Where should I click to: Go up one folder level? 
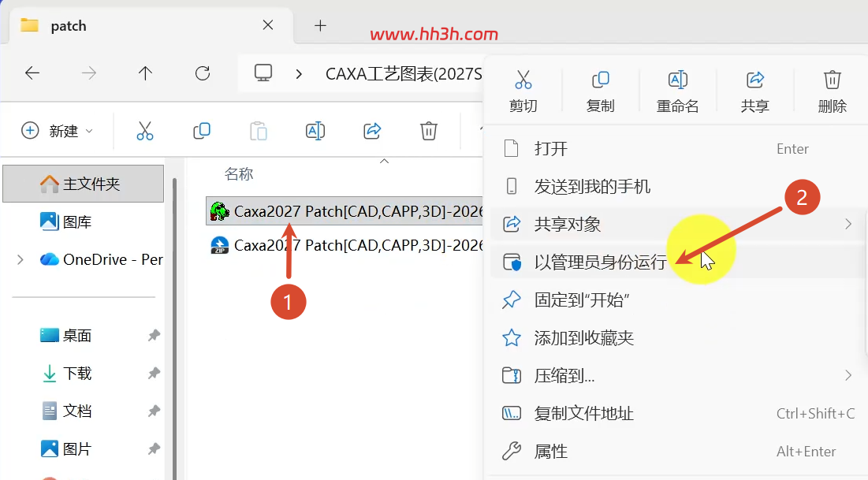(x=145, y=73)
